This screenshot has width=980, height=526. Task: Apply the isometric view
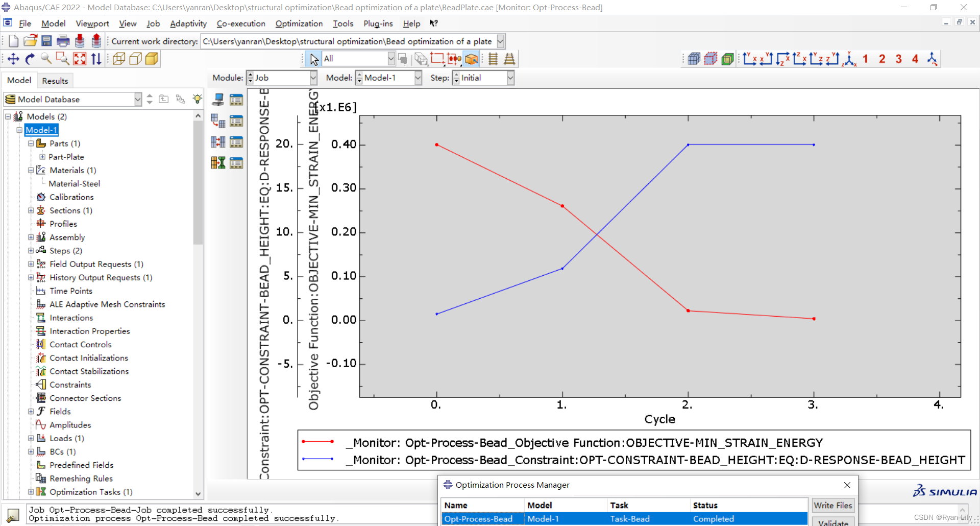(x=849, y=59)
